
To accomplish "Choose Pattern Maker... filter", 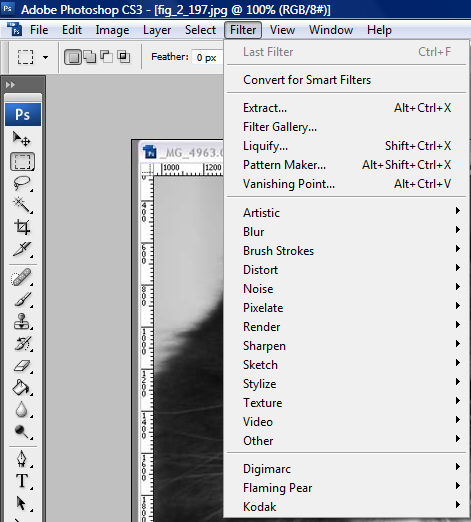I will point(346,165).
